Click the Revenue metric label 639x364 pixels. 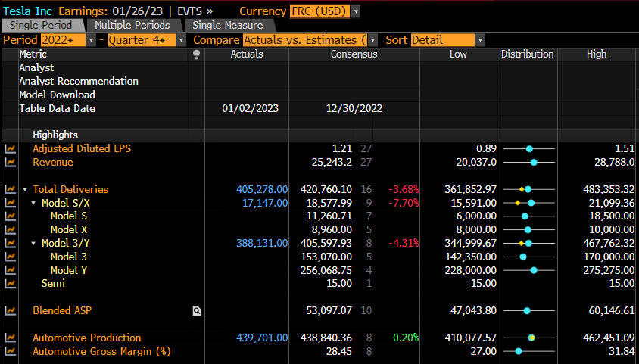(53, 162)
